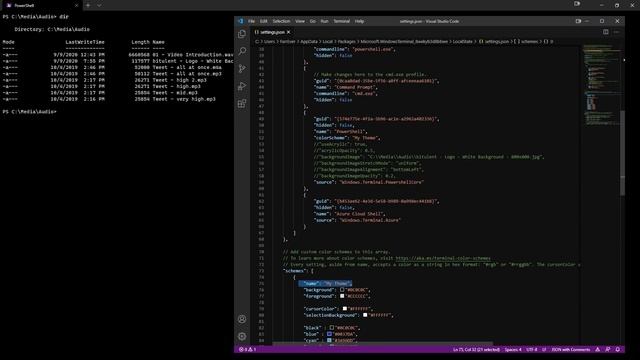Click "Azure Cloud Shell" name value

click(359, 214)
